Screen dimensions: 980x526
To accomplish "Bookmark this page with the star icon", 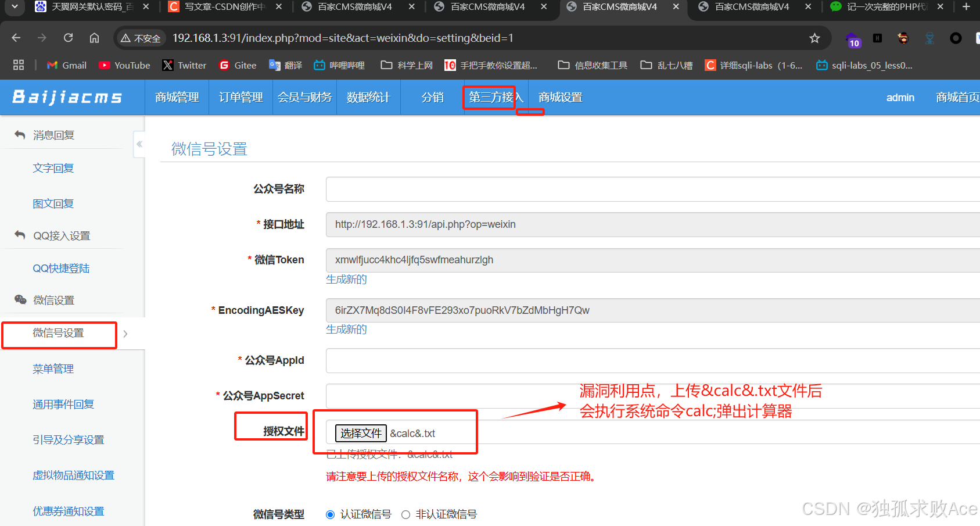I will pos(814,37).
